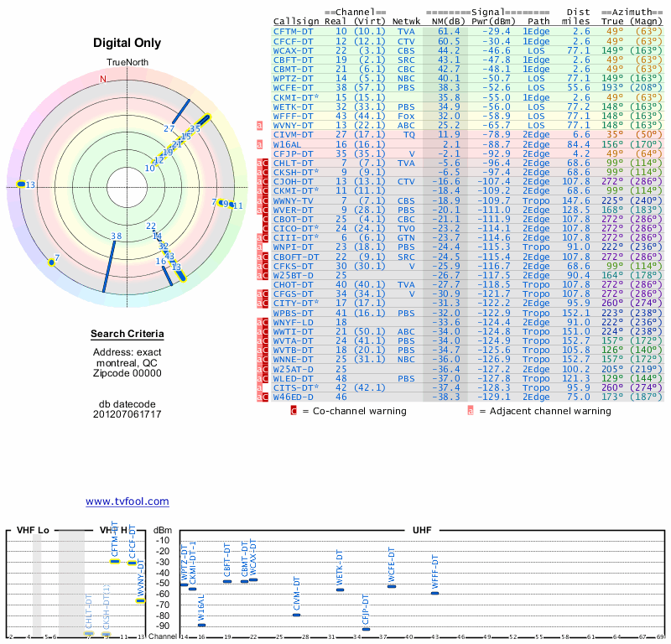The image size is (671, 644).
Task: Click co-channel warning icon next to CICO-DT
Action: point(266,228)
